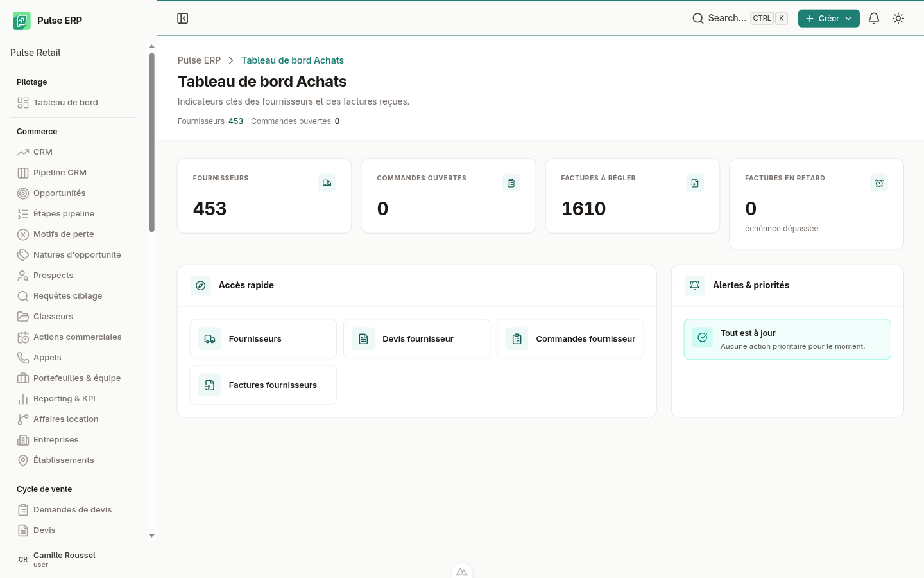This screenshot has width=924, height=578.
Task: Click the Pulse Retail workspace label
Action: pos(35,53)
